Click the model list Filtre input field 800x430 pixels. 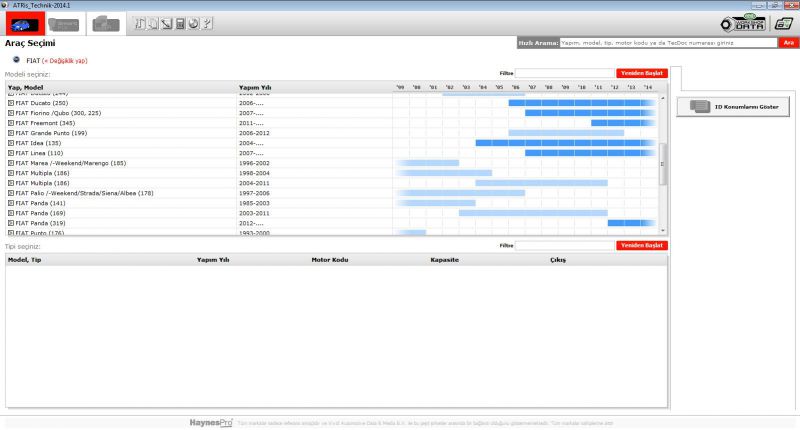(x=565, y=73)
